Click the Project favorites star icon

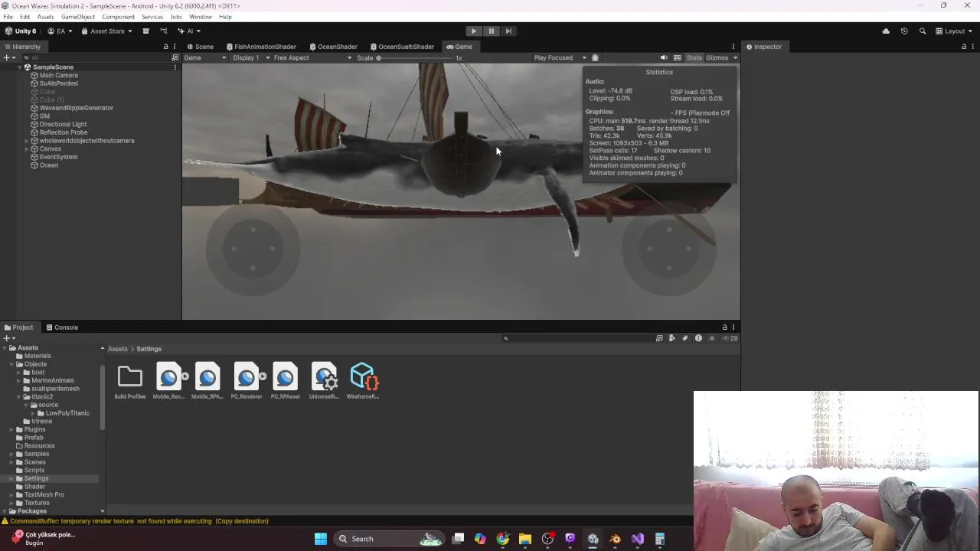pos(712,338)
